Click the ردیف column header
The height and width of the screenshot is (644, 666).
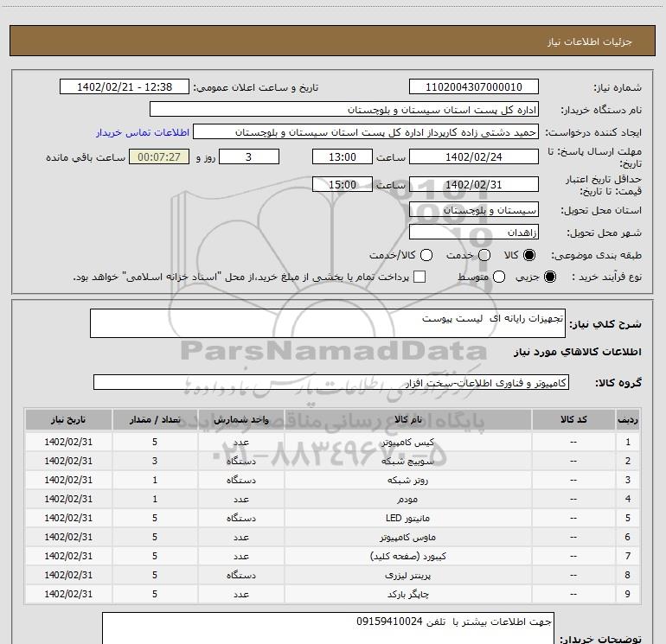tap(628, 419)
